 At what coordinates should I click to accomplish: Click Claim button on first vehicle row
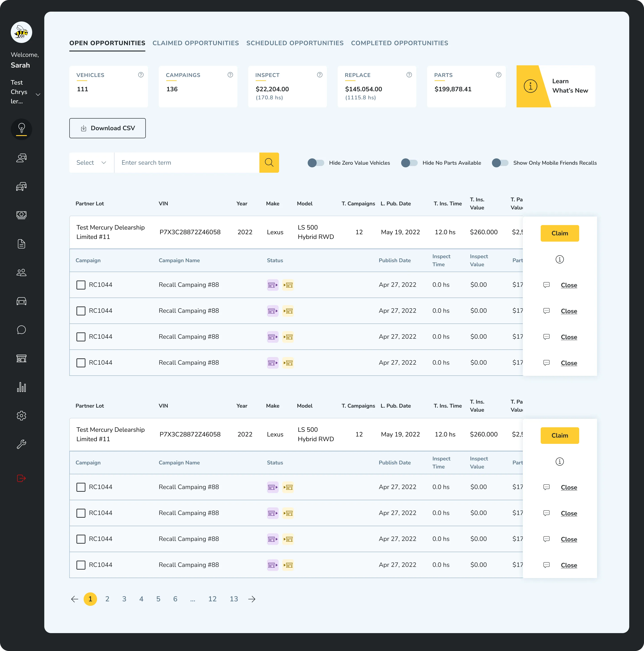(x=559, y=232)
